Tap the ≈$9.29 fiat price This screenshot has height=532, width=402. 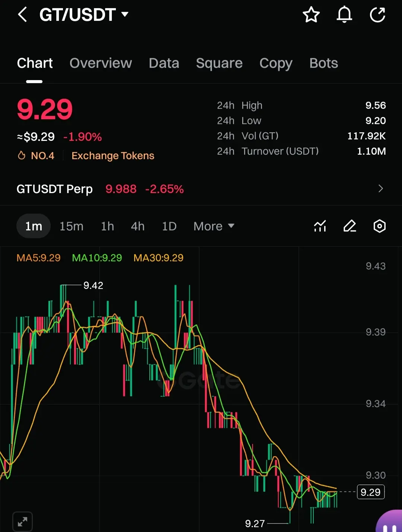tap(36, 137)
